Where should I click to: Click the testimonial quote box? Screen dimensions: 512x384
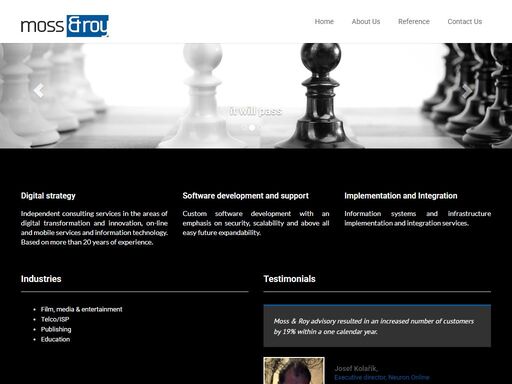[377, 326]
